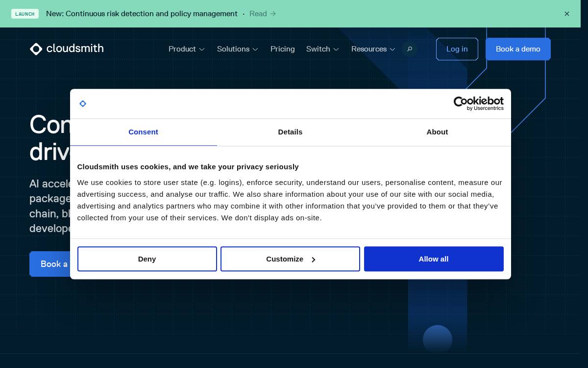The height and width of the screenshot is (368, 588).
Task: Click Allow all cookies
Action: point(434,259)
